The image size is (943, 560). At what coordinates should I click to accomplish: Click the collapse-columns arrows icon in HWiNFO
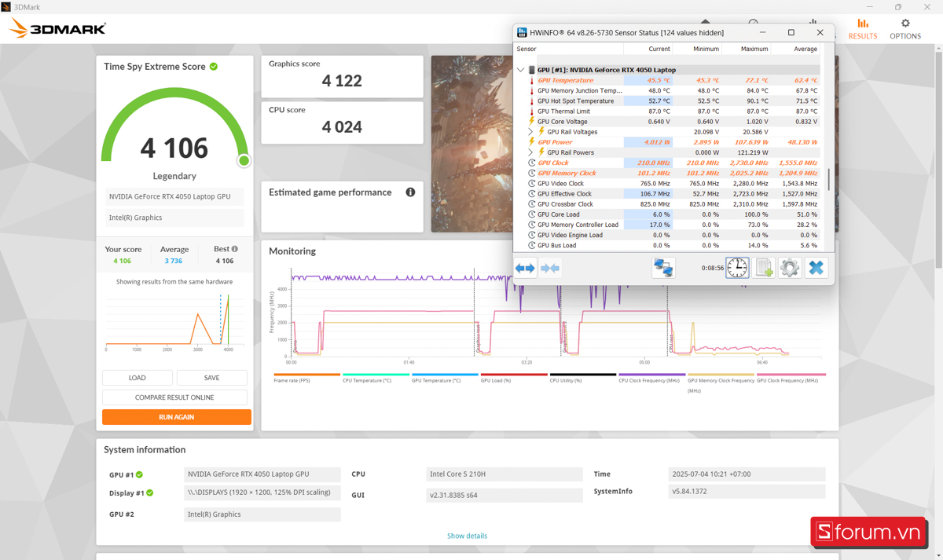point(550,268)
